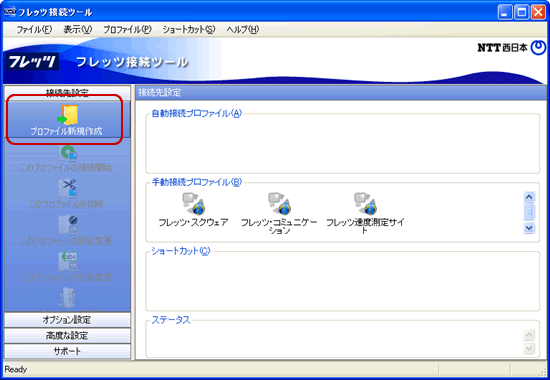Click the このプロファイルの設定変更 label
Viewport: 550px width, 380px height.
coord(66,240)
